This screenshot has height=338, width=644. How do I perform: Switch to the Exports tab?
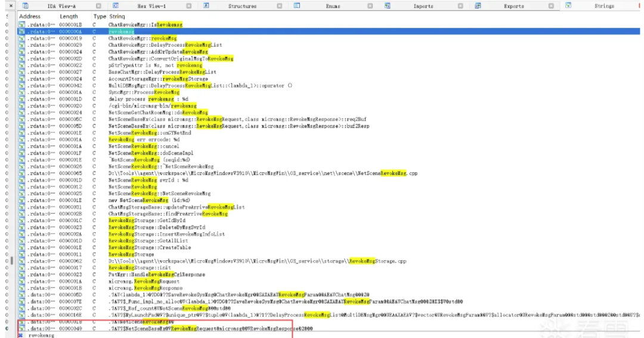(x=514, y=6)
